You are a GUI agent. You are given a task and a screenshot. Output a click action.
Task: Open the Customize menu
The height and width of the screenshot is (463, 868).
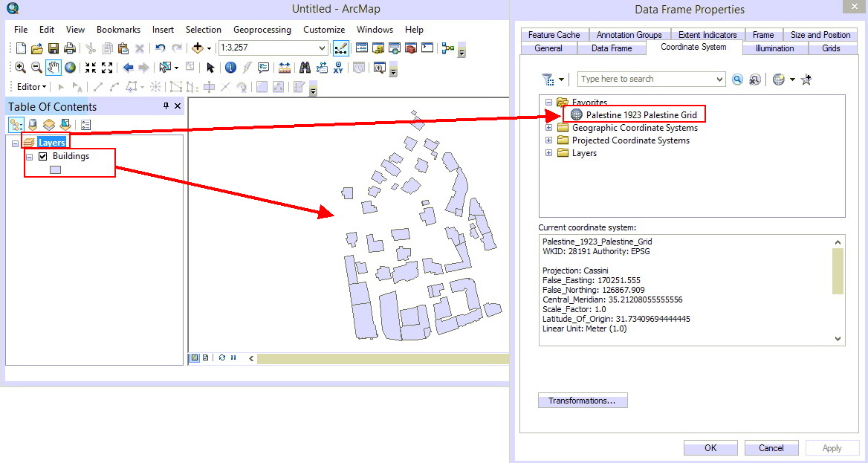point(324,30)
